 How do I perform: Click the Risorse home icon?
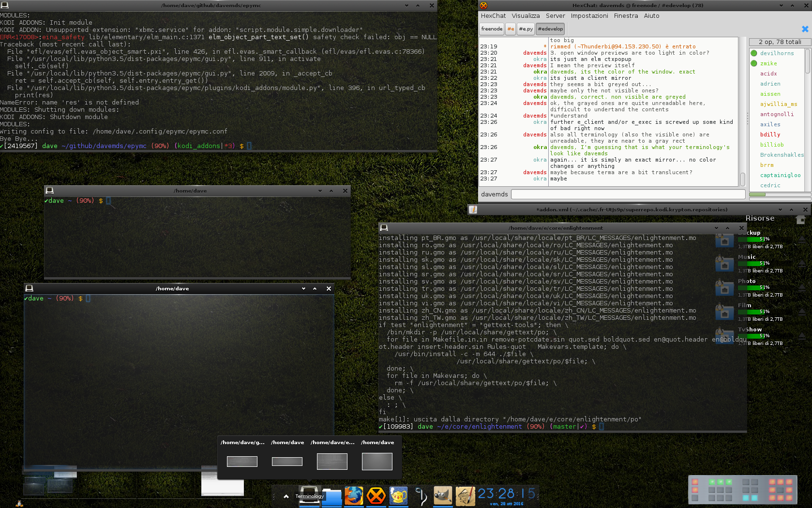pos(800,219)
